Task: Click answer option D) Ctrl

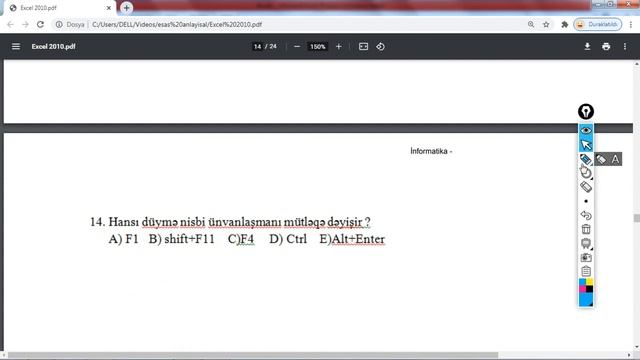Action: [288, 239]
